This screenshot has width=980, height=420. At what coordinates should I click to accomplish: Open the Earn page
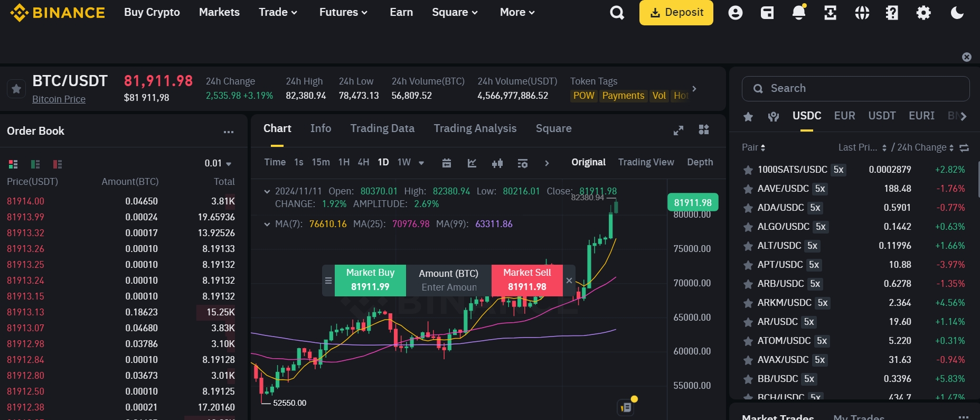[401, 12]
